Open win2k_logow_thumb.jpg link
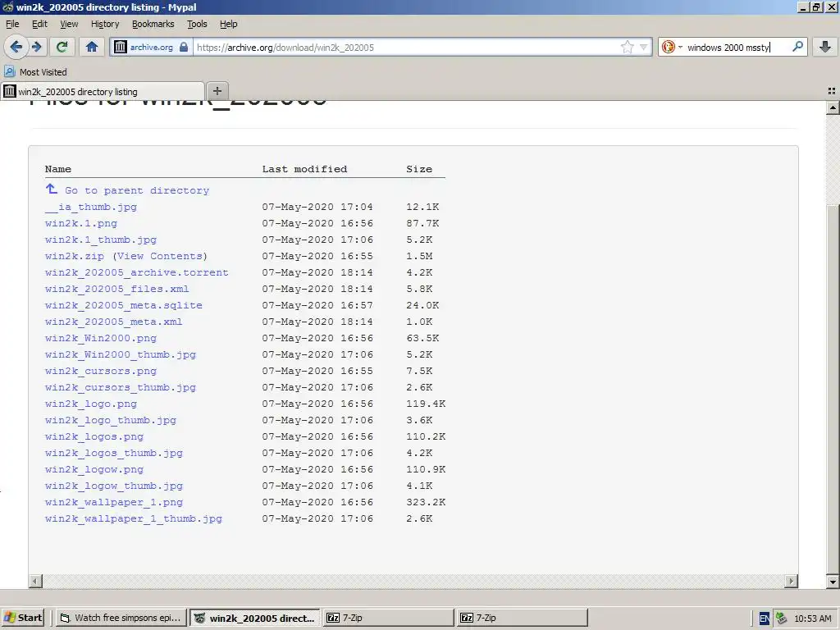The height and width of the screenshot is (630, 840). click(114, 486)
